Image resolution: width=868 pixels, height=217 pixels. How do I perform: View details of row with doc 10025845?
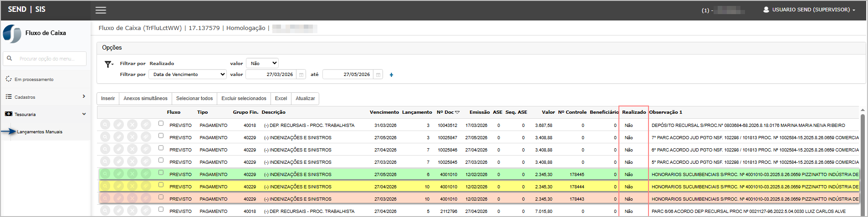pyautogui.click(x=105, y=161)
